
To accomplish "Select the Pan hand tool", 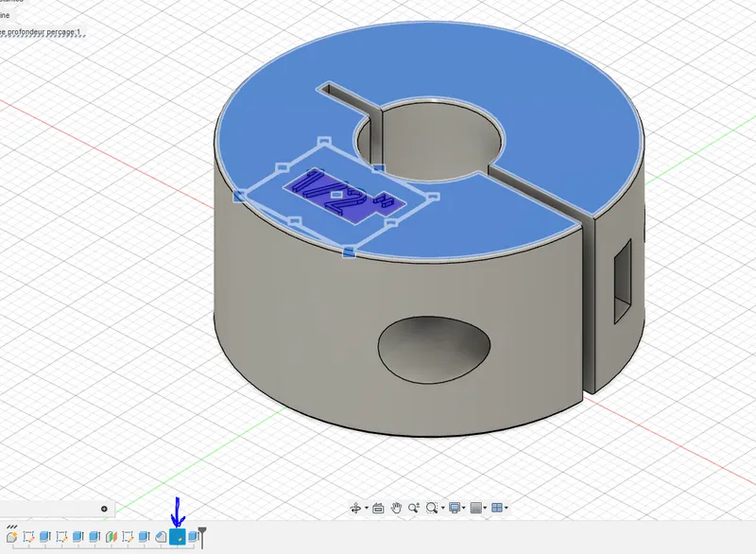I will pos(398,508).
